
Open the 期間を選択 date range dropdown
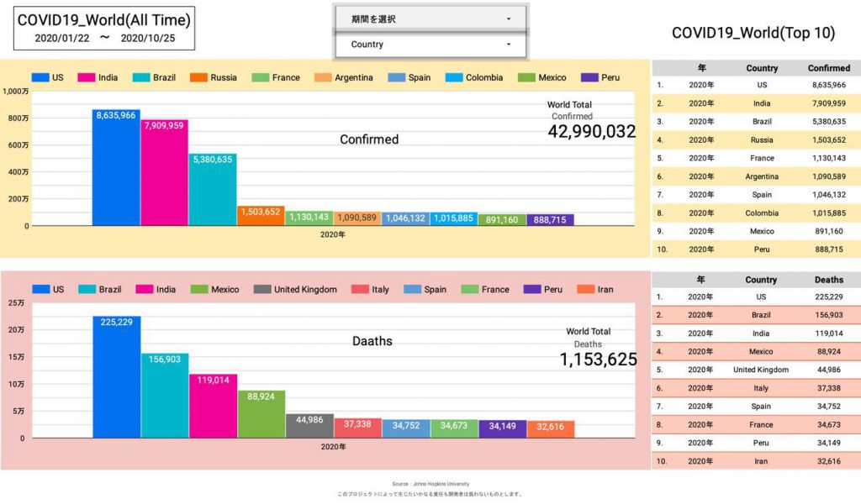point(430,18)
